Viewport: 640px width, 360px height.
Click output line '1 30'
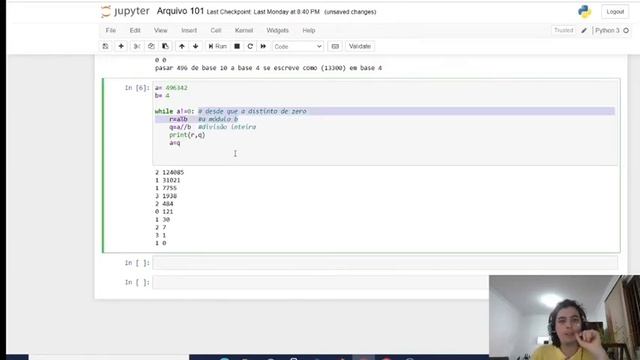pyautogui.click(x=162, y=219)
